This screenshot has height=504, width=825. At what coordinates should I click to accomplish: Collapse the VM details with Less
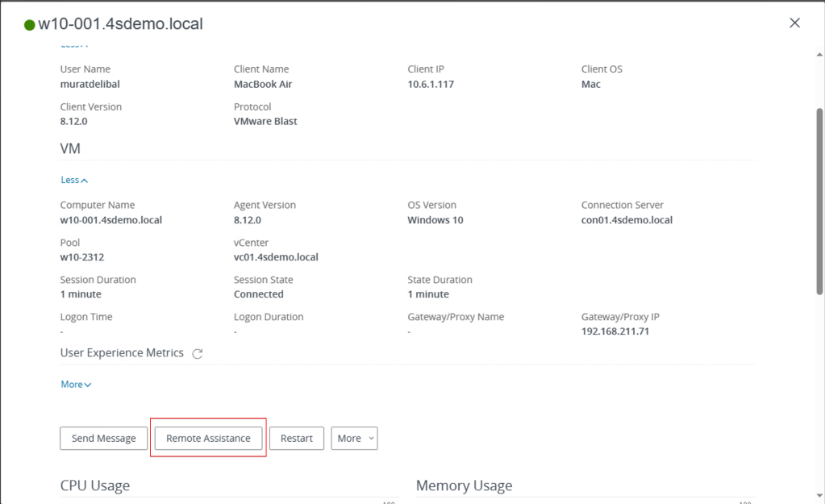point(74,181)
